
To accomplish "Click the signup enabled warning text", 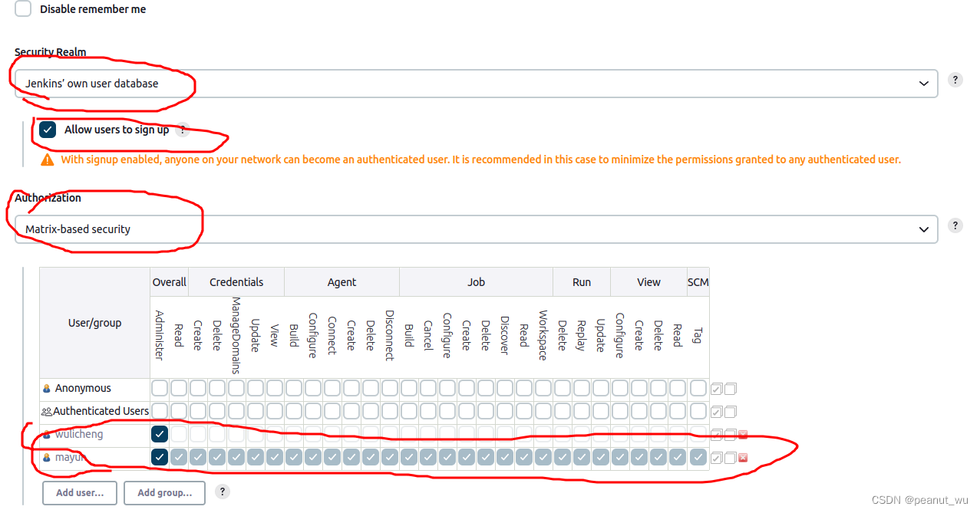I will [481, 159].
